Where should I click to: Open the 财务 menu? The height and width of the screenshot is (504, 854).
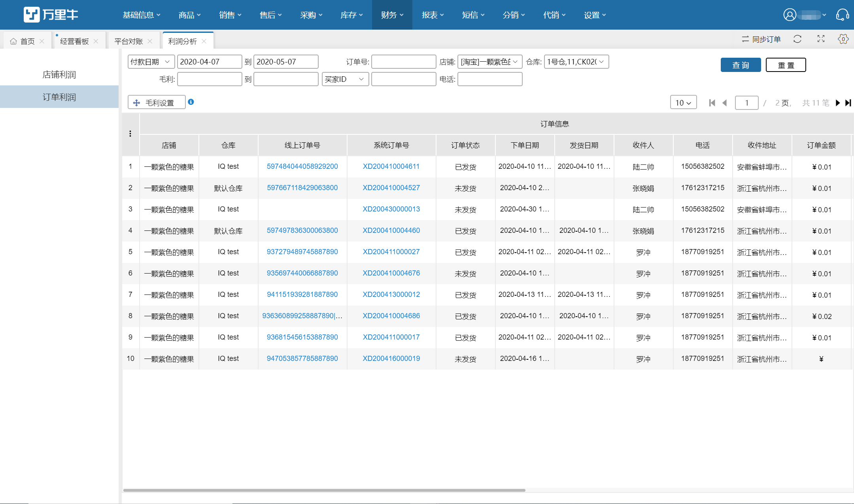click(392, 15)
